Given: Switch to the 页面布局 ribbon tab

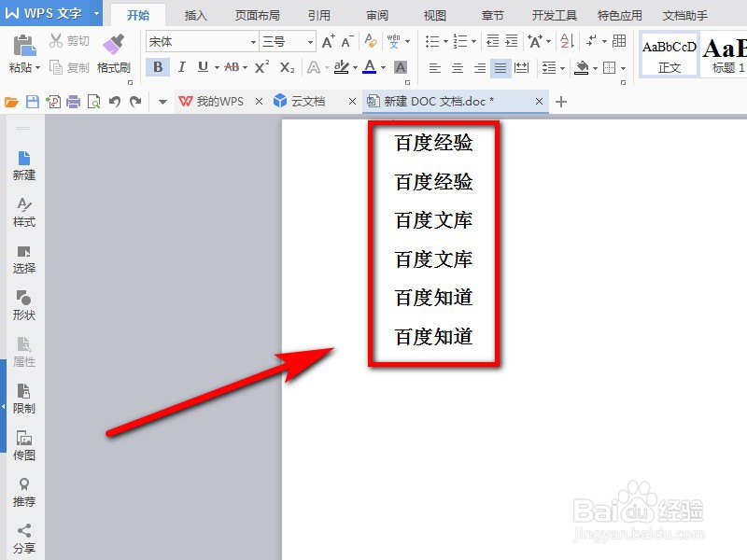Looking at the screenshot, I should click(x=258, y=15).
